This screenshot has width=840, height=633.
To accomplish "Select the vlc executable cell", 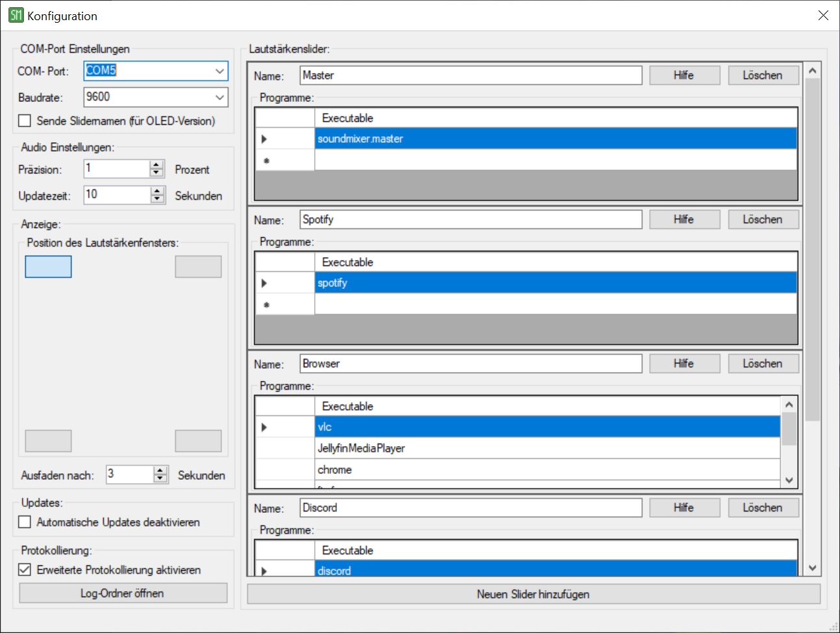I will point(547,427).
